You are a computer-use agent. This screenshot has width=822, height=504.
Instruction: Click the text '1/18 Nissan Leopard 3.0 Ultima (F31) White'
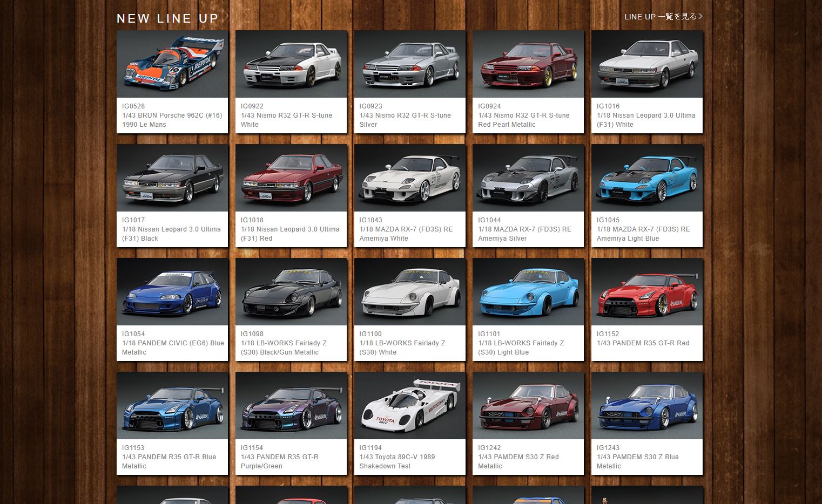click(x=646, y=120)
